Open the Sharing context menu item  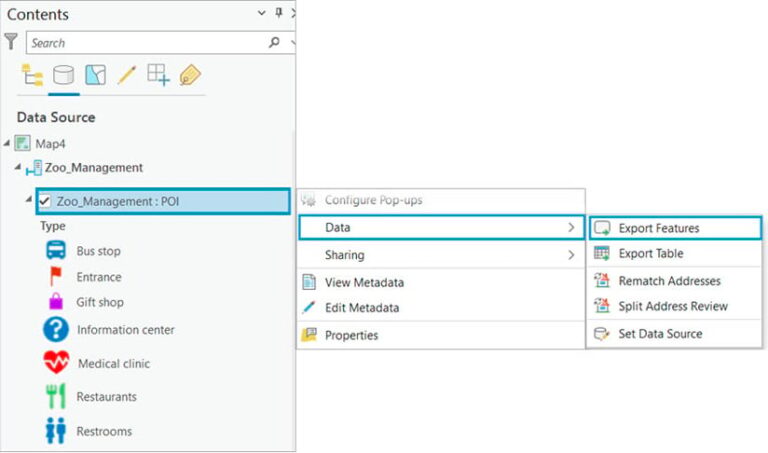click(x=441, y=255)
